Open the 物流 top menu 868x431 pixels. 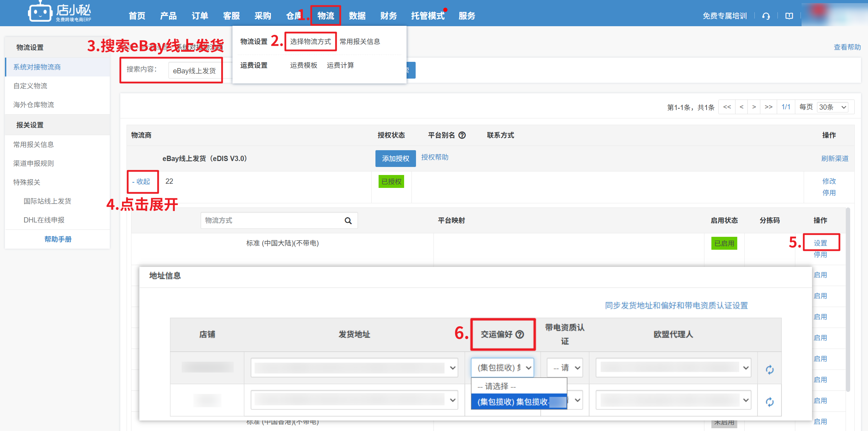[x=325, y=16]
